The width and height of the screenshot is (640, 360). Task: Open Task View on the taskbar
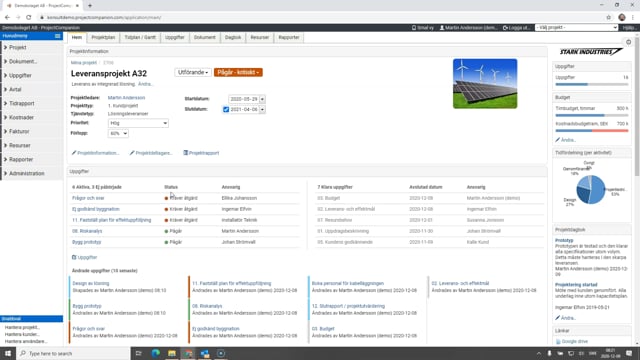coord(138,353)
